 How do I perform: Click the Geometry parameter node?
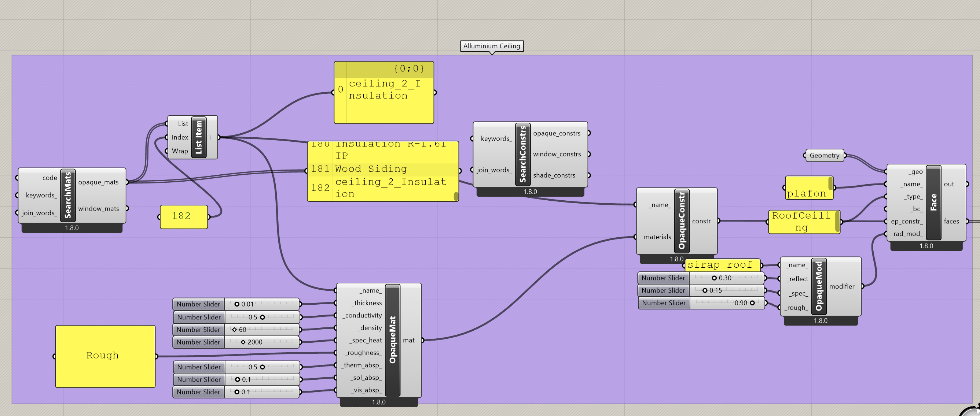tap(825, 155)
